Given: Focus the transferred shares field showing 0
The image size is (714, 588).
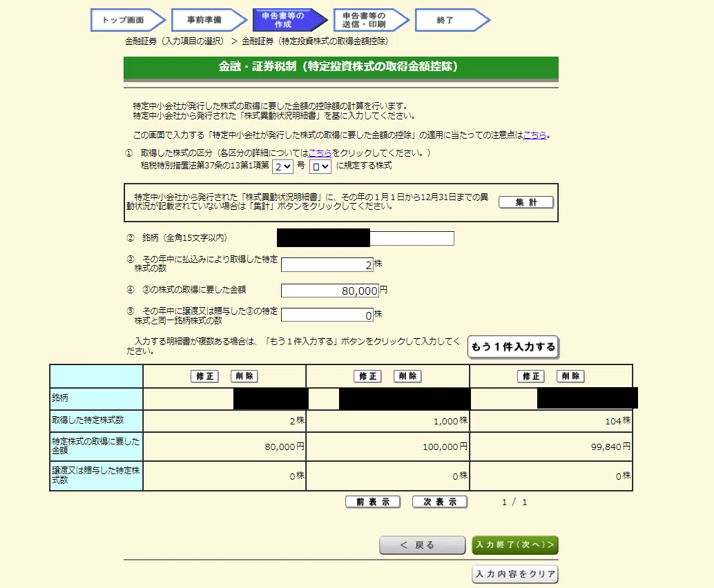Looking at the screenshot, I should [x=327, y=315].
